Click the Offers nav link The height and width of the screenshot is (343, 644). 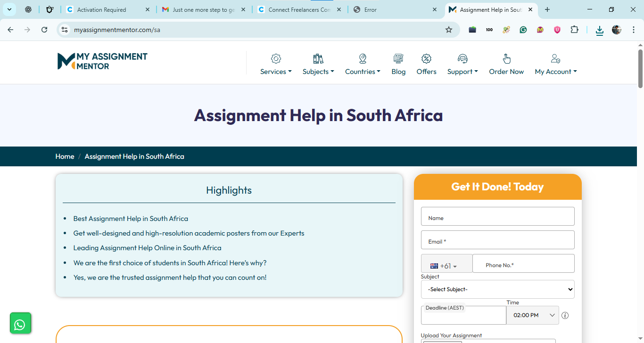[x=426, y=72]
